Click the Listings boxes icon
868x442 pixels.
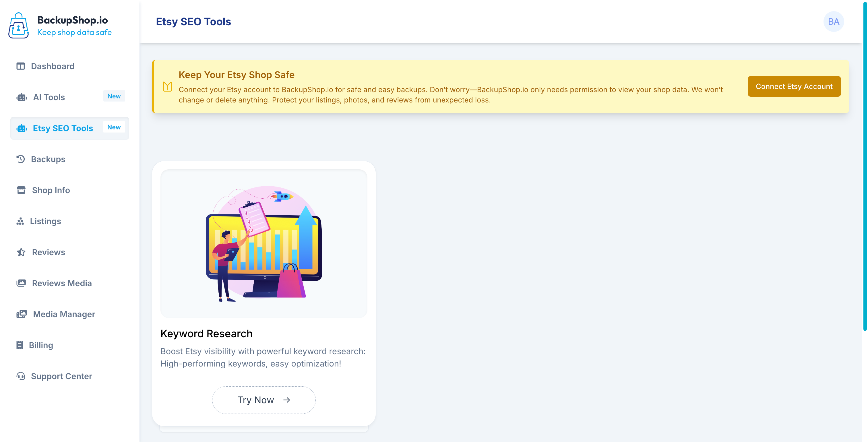point(20,221)
